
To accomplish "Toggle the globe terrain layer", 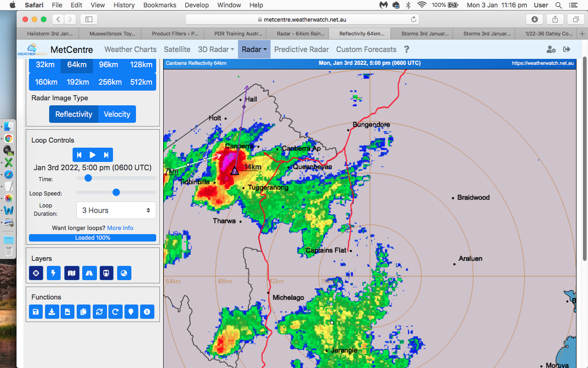I will click(x=124, y=273).
